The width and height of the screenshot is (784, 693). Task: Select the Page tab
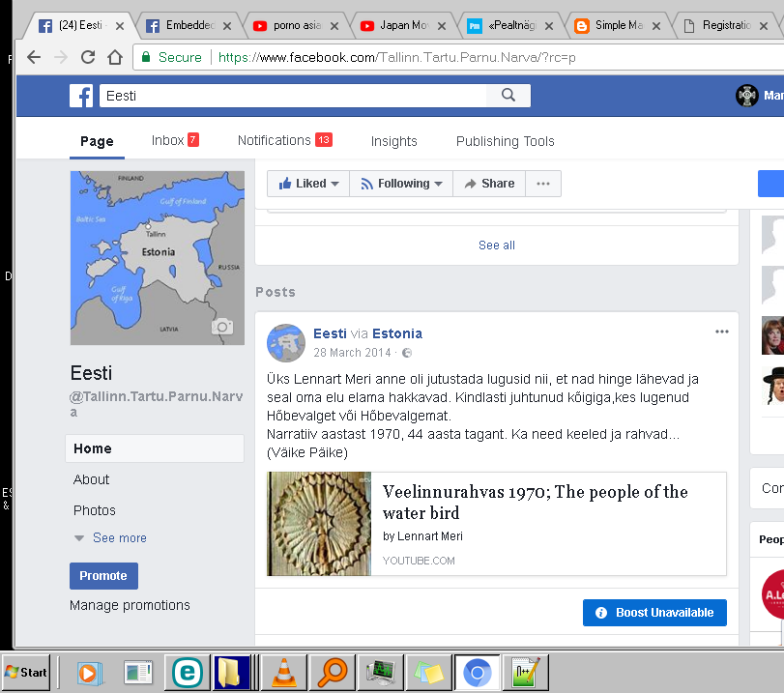(97, 141)
